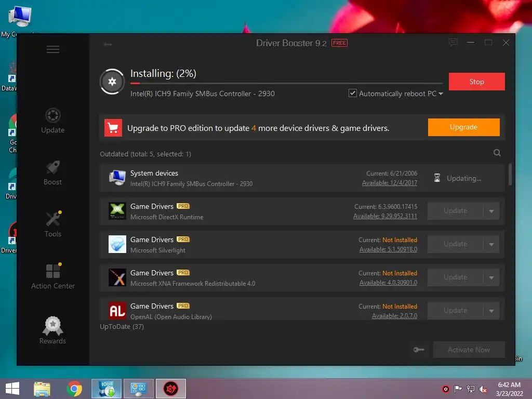Viewport: 532px width, 399px height.
Task: Expand the Automatically reboot PC dropdown arrow
Action: coord(441,94)
